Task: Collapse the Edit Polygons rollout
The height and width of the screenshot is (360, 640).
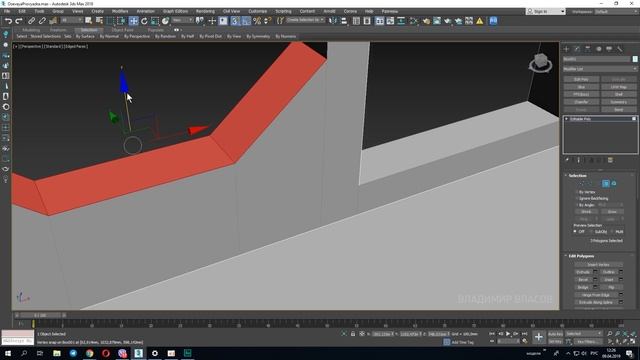Action: 581,256
